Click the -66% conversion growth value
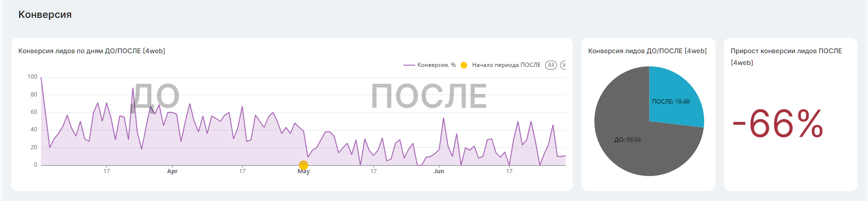The image size is (868, 201). click(778, 124)
